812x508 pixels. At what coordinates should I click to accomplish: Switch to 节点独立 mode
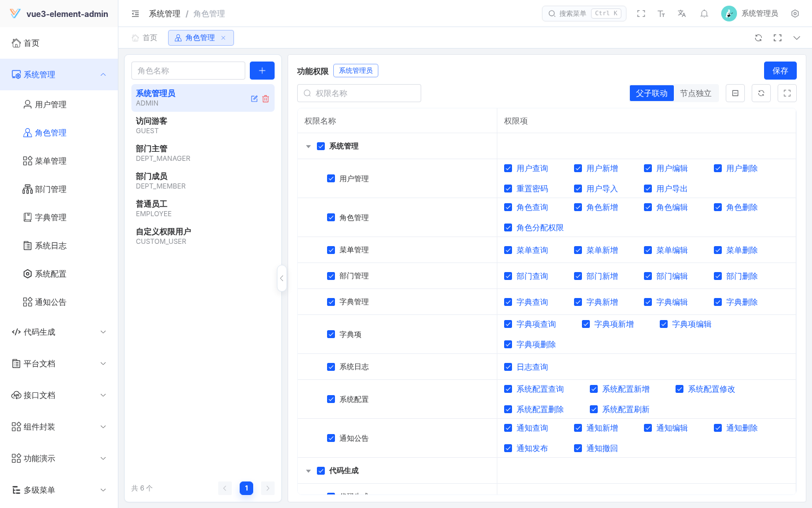pyautogui.click(x=696, y=93)
